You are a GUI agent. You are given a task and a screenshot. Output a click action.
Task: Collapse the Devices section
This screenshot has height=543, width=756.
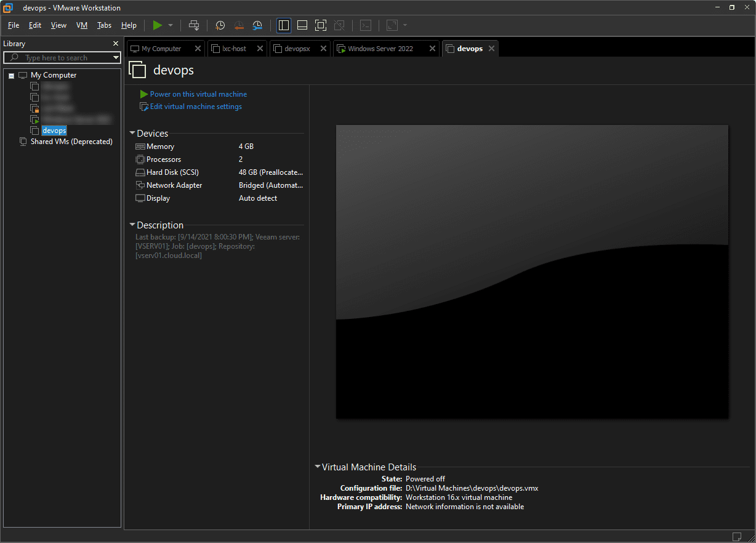coord(132,134)
